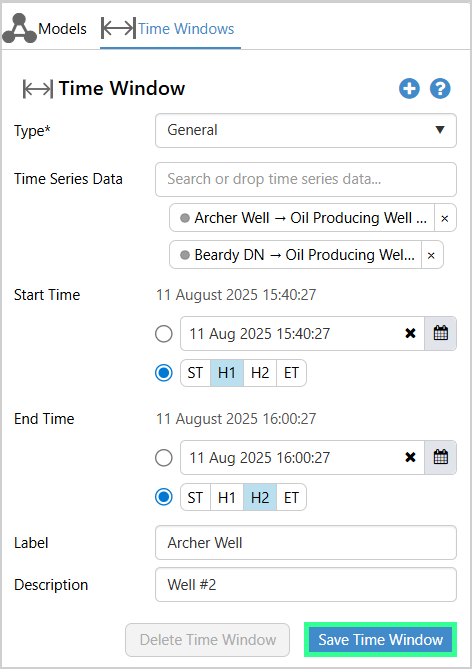Open Start Time calendar picker
The width and height of the screenshot is (472, 669).
(x=440, y=333)
